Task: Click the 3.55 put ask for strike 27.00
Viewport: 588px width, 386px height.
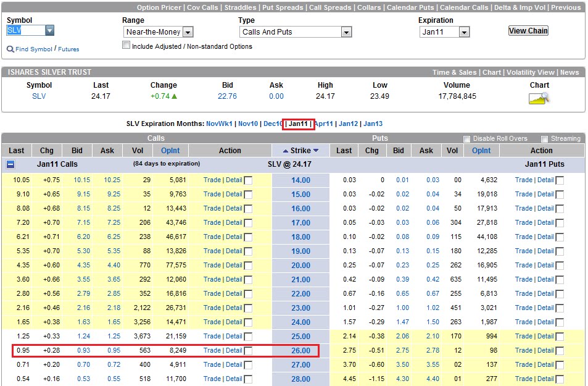Action: (433, 364)
